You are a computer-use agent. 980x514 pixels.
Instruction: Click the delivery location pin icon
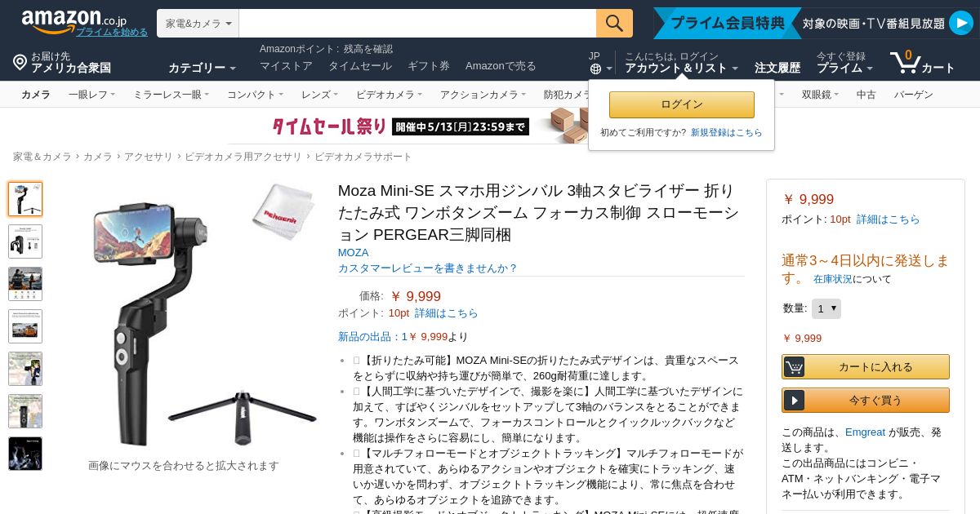[x=20, y=62]
